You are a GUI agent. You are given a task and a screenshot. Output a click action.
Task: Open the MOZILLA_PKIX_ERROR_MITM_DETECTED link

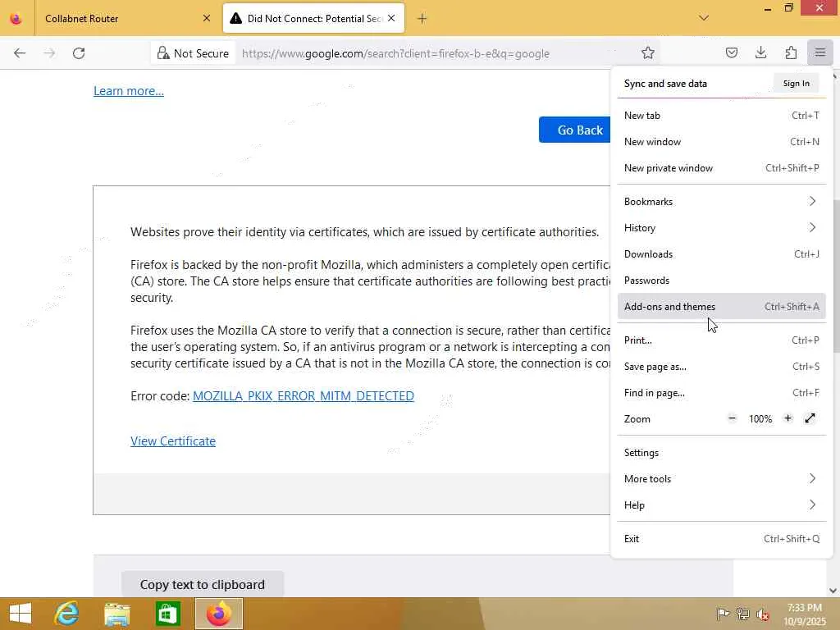pos(304,396)
